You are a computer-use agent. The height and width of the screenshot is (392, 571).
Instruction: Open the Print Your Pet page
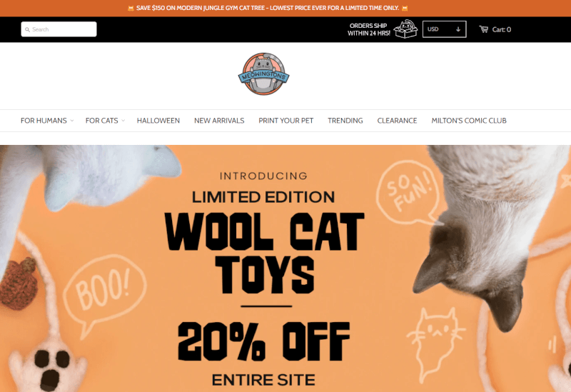286,121
